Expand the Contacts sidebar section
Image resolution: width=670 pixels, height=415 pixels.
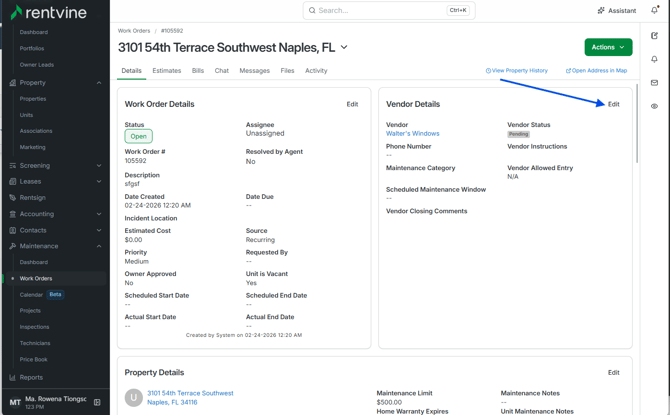click(99, 230)
